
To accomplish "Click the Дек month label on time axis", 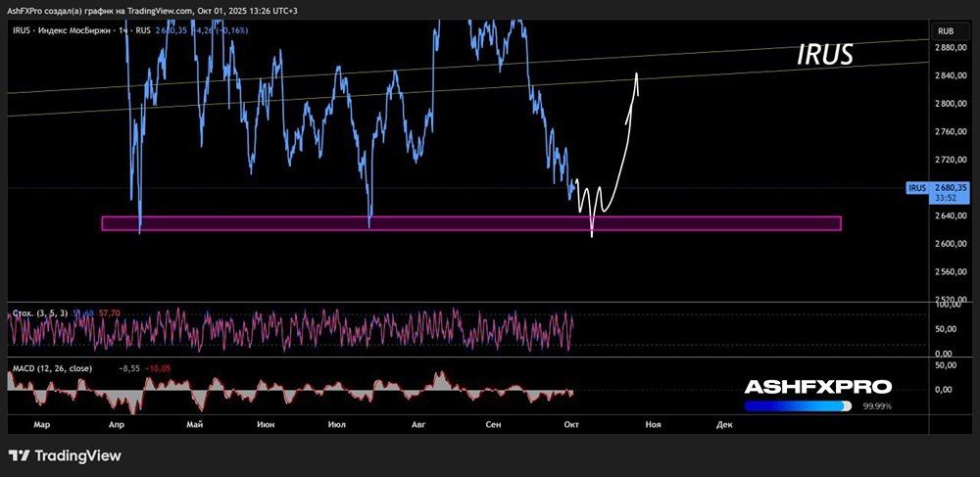I will coord(724,424).
